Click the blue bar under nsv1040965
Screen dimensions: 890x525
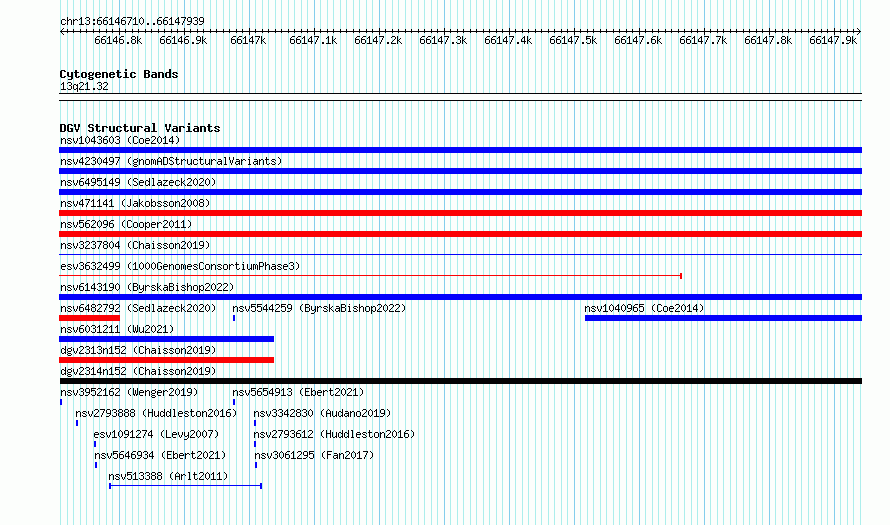[x=723, y=318]
